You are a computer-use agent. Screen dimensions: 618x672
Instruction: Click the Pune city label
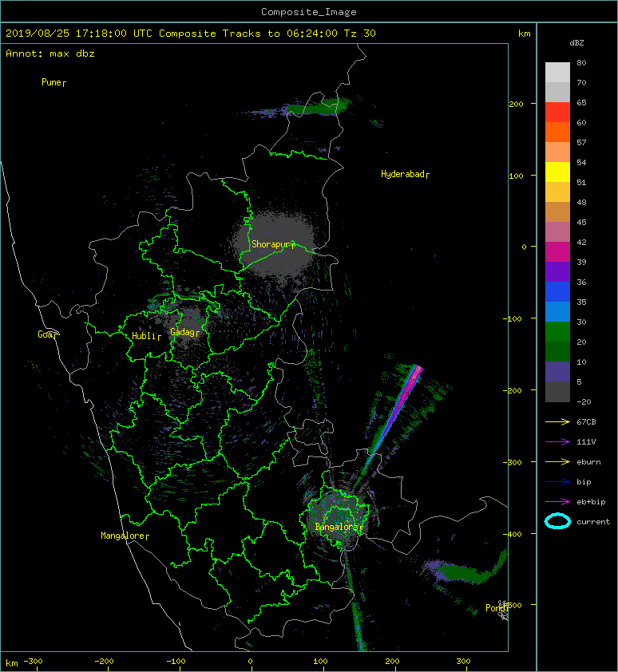53,82
